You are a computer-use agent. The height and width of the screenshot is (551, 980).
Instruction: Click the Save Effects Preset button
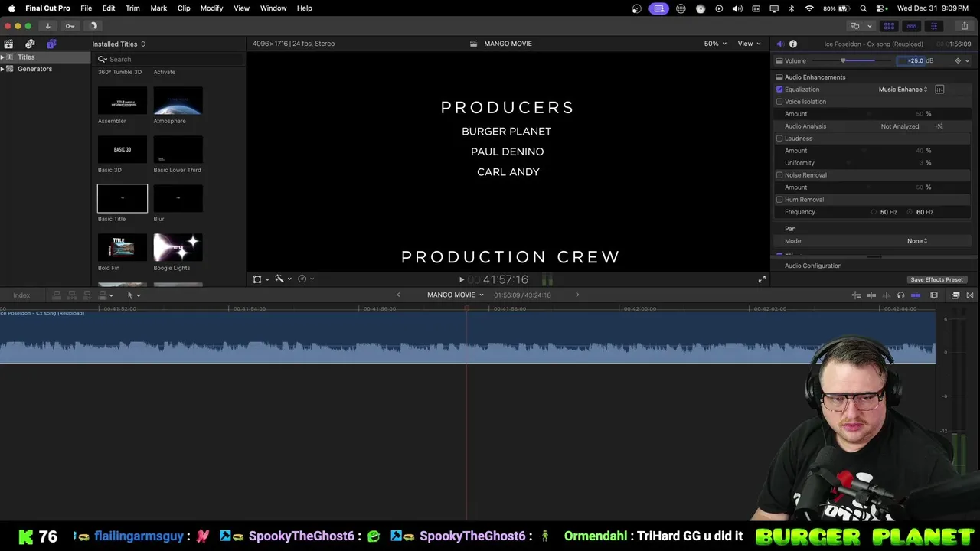click(936, 280)
